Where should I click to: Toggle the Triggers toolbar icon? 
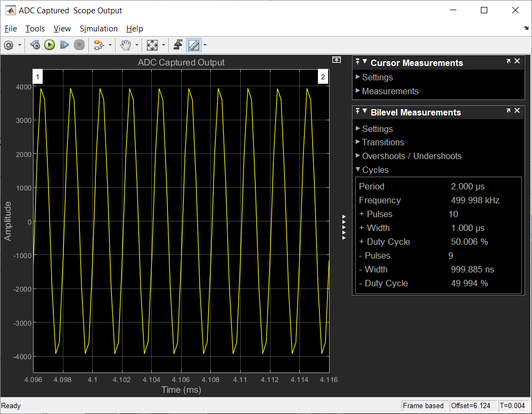[x=178, y=45]
